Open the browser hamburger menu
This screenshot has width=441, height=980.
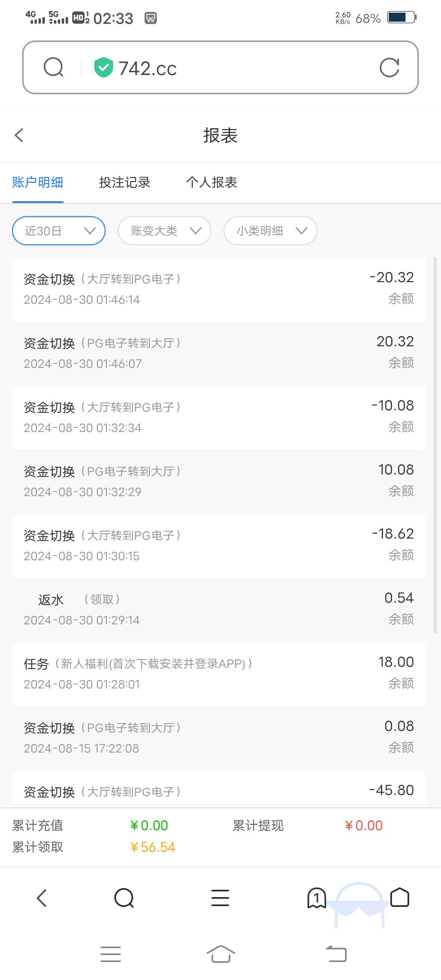pos(220,898)
